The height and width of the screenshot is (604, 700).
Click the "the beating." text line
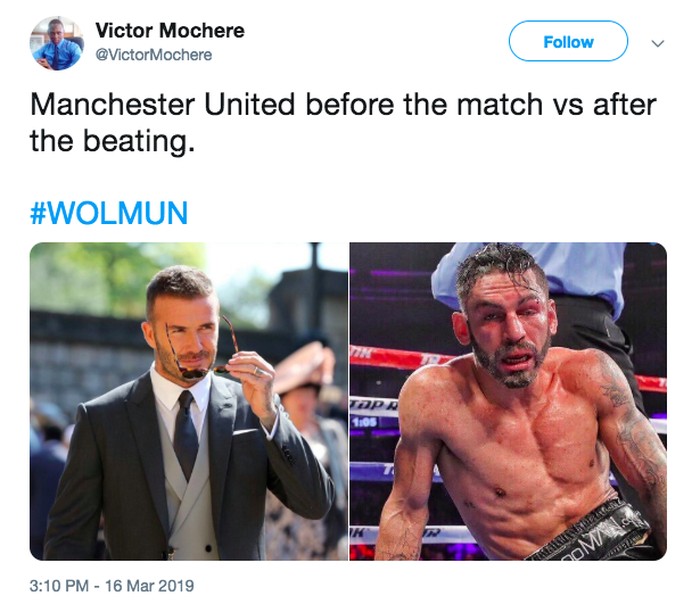110,141
